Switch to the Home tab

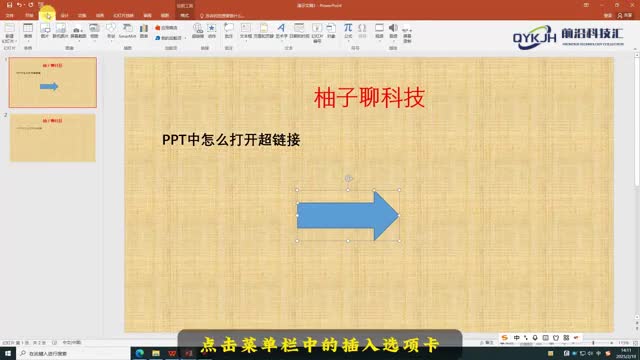[x=29, y=16]
